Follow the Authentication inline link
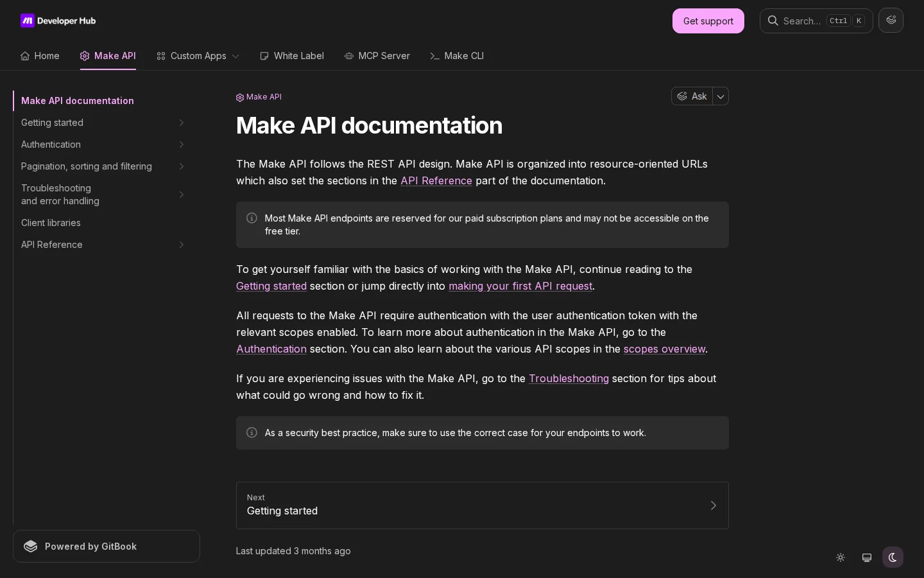 (271, 349)
